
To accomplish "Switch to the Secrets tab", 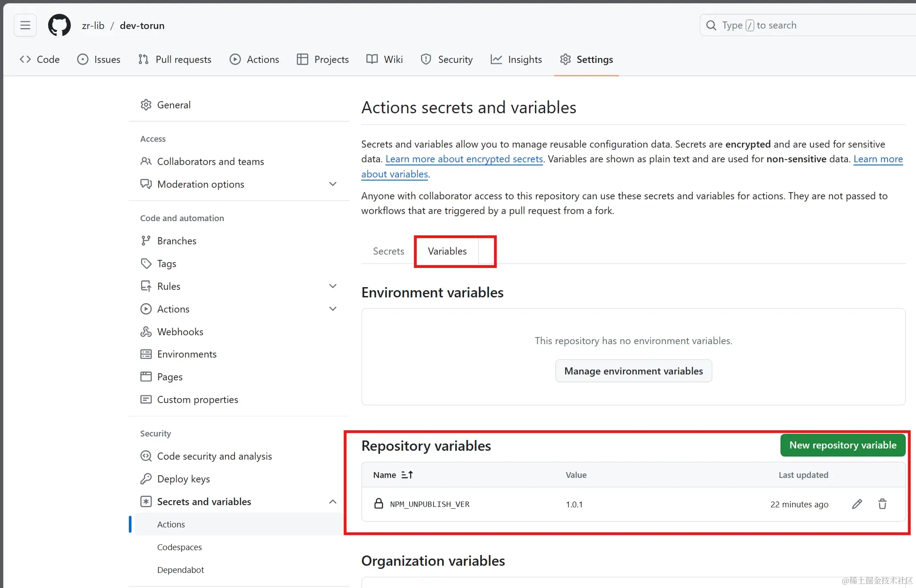I will click(x=388, y=251).
